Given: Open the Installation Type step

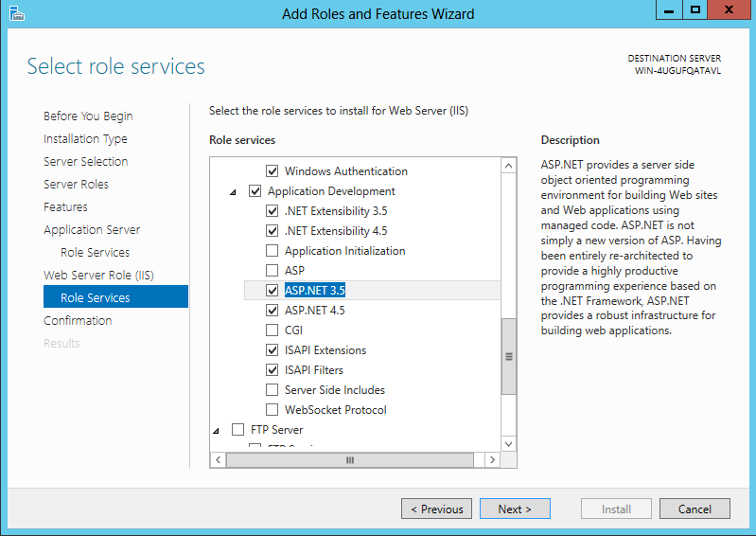Looking at the screenshot, I should 85,139.
